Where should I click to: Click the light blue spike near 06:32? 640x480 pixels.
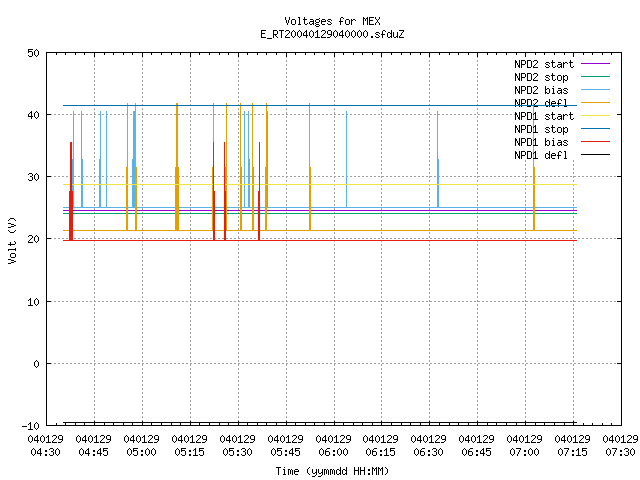pos(438,159)
